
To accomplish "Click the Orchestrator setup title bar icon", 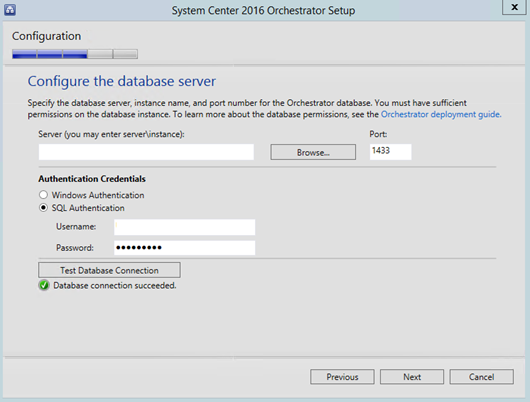I will (10, 10).
